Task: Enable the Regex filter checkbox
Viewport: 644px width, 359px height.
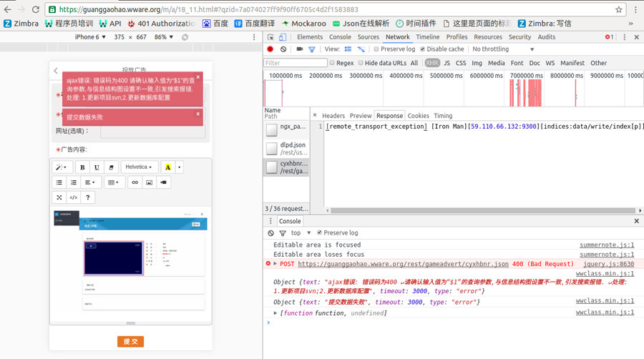Action: 332,63
